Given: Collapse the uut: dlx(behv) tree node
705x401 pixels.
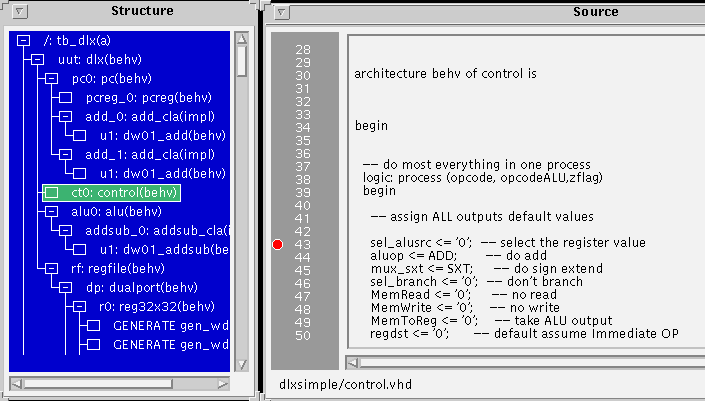Looking at the screenshot, I should tap(37, 60).
